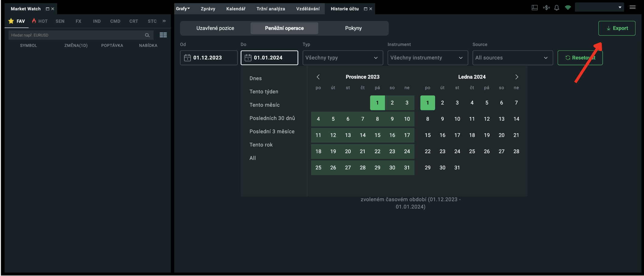Click the Od date field 01.12.2023

[x=209, y=58]
